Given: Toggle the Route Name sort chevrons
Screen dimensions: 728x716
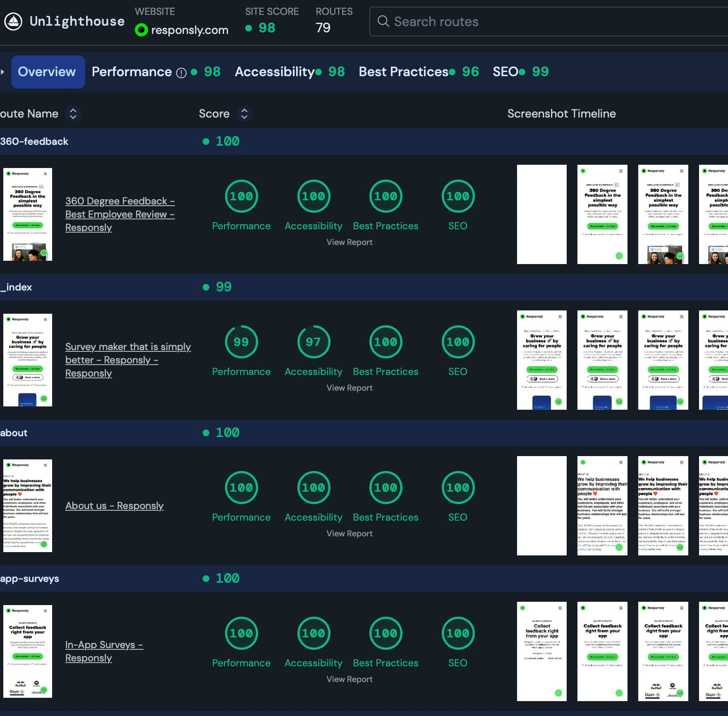Looking at the screenshot, I should (73, 113).
